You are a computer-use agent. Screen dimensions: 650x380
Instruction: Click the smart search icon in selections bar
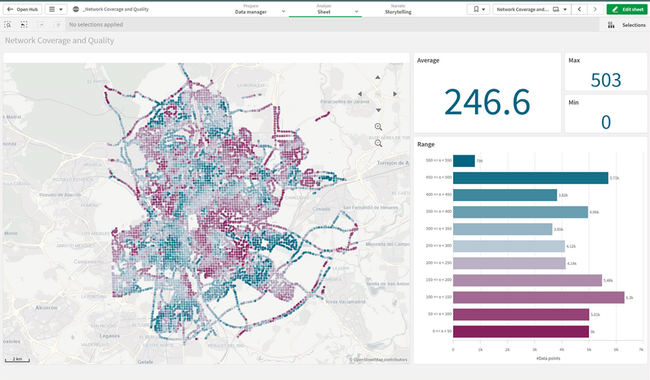tap(7, 25)
